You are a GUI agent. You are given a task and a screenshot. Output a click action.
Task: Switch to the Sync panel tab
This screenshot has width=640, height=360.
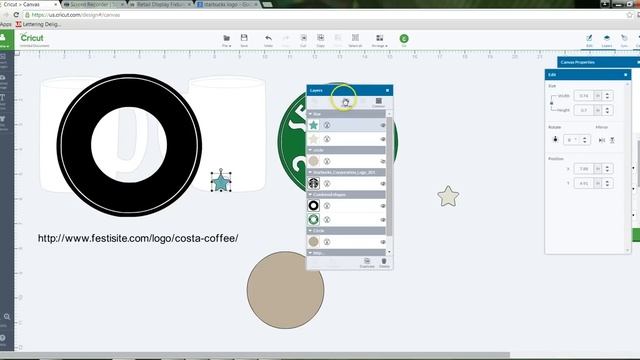click(x=624, y=40)
